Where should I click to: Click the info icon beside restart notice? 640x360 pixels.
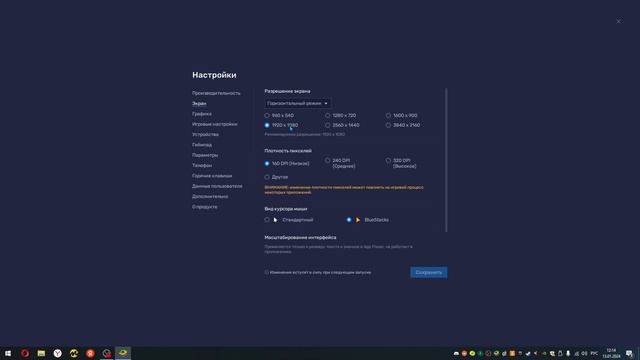pyautogui.click(x=267, y=272)
